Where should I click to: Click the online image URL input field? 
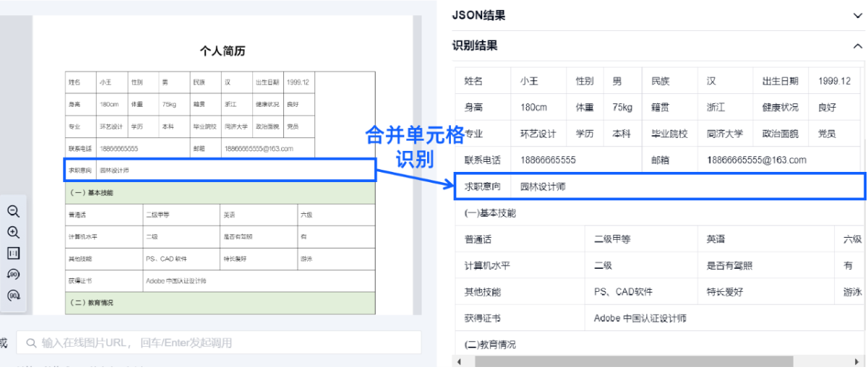point(217,342)
